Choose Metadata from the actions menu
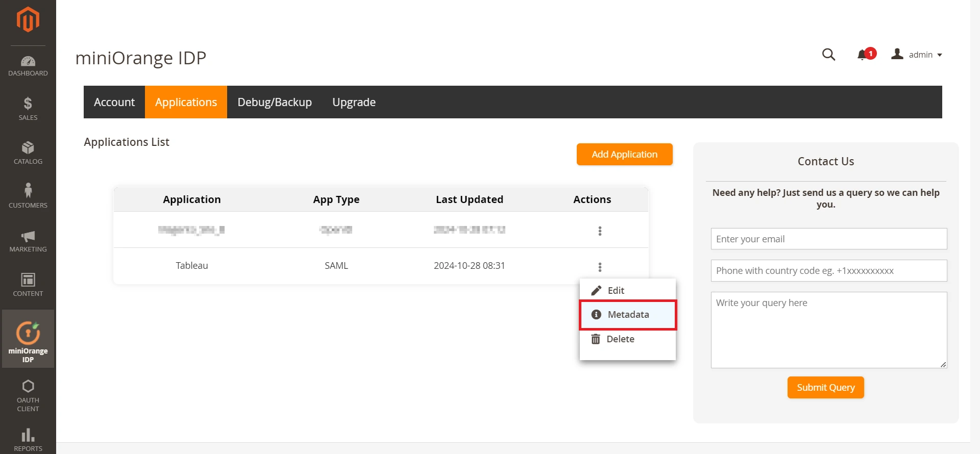Screen dimensions: 980x454 (628, 315)
